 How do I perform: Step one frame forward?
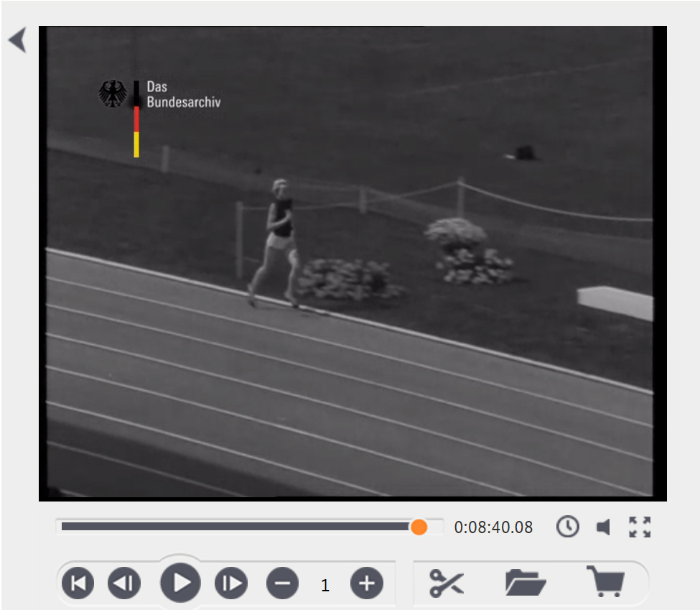pos(231,583)
